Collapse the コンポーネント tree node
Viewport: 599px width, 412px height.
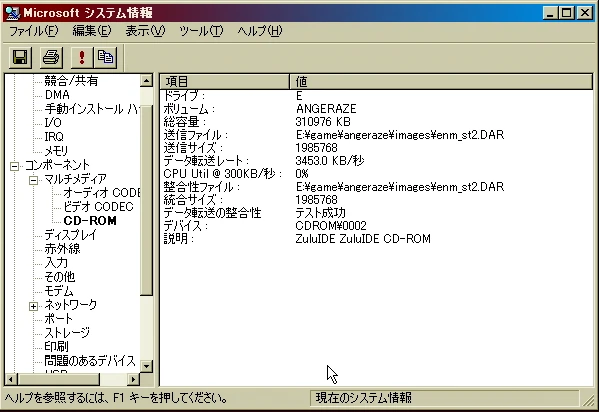(15, 166)
